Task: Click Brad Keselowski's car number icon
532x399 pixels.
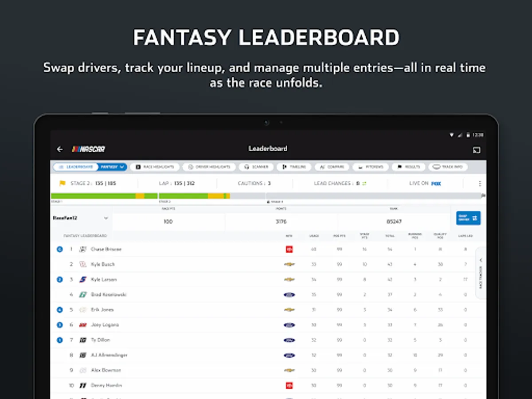Action: (x=83, y=294)
